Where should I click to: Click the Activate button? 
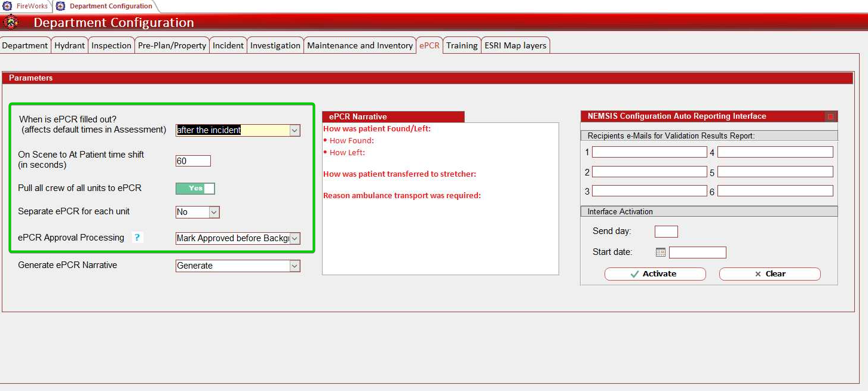pos(655,274)
